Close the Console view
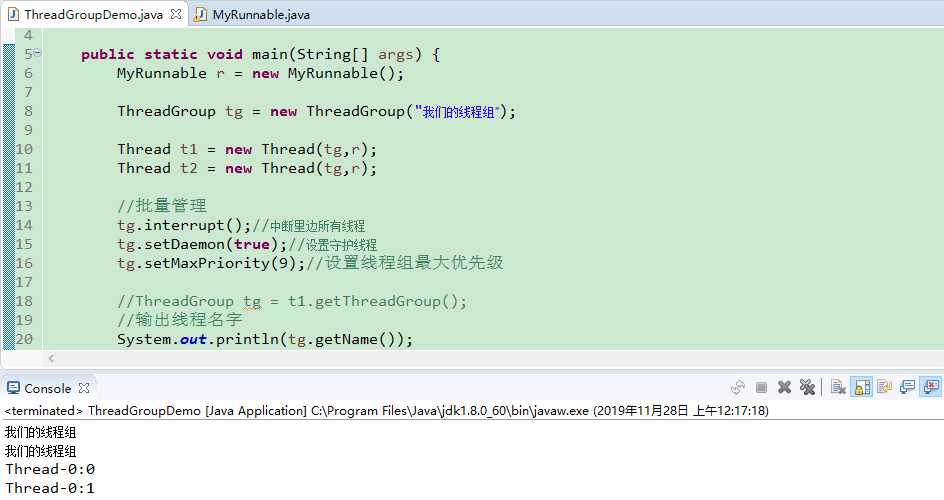The height and width of the screenshot is (500, 944). [84, 388]
